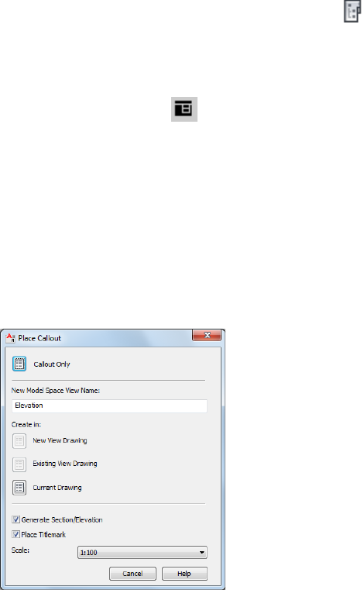This screenshot has height=590, width=364.
Task: Uncheck Generate Section/Elevation checkbox
Action: coord(15,519)
